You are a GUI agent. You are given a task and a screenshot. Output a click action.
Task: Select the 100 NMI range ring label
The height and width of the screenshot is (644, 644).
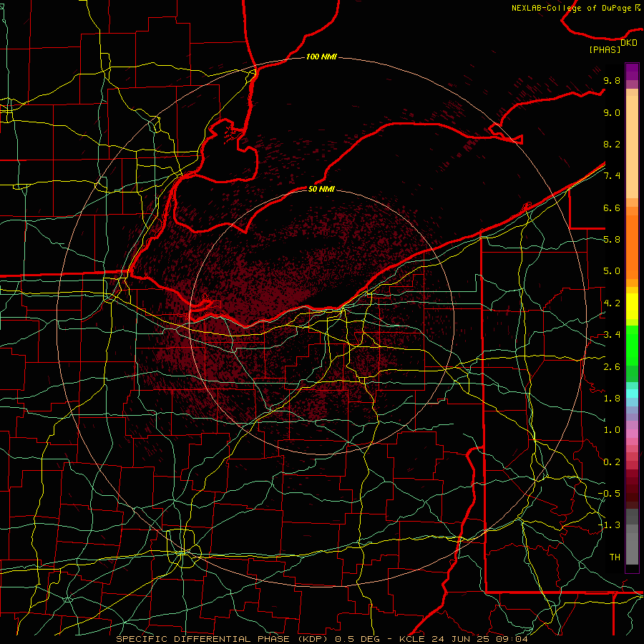pyautogui.click(x=321, y=57)
